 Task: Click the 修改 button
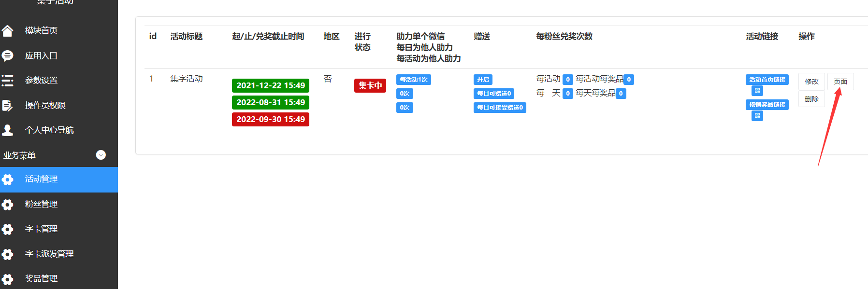811,82
